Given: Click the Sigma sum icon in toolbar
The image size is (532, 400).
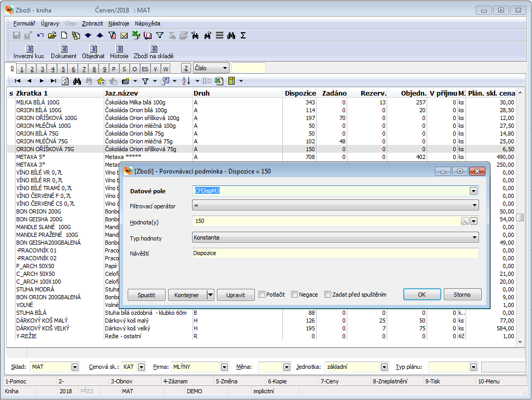Looking at the screenshot, I should [x=243, y=36].
